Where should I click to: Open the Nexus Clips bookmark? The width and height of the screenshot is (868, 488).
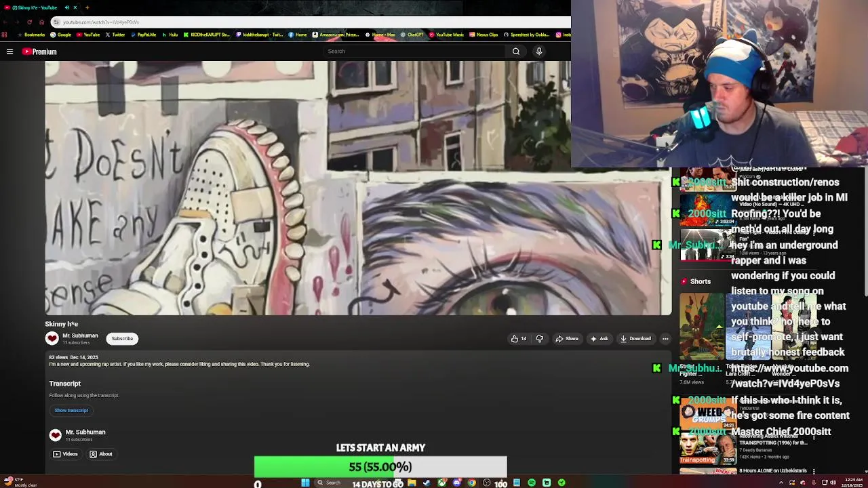[x=484, y=35]
